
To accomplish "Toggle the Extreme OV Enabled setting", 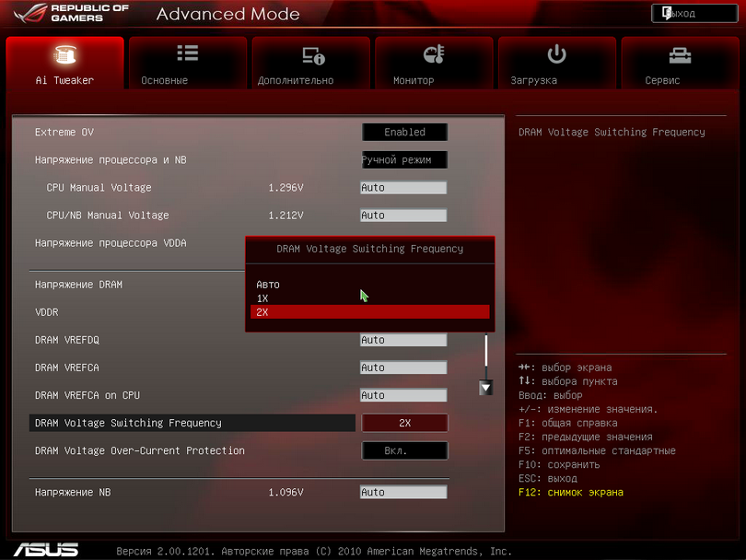I will pos(404,133).
